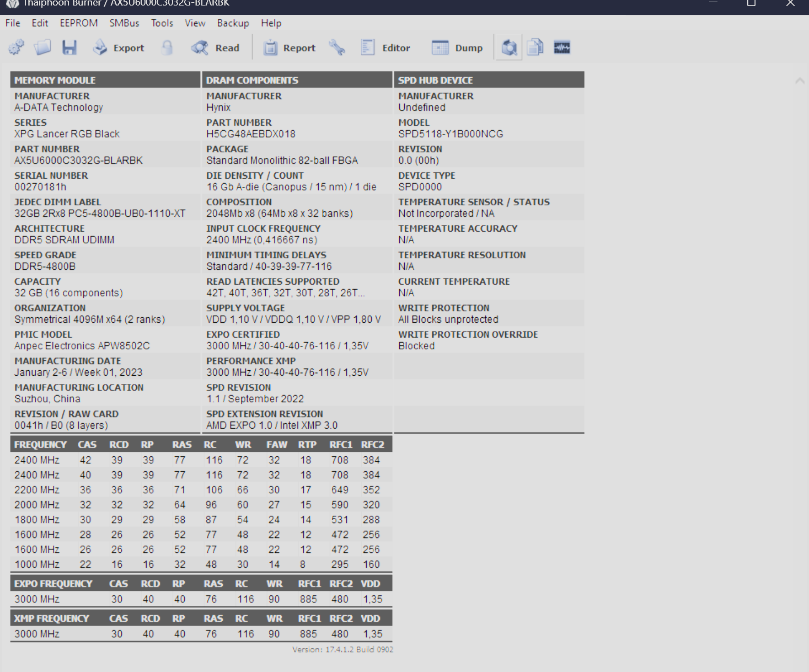Viewport: 809px width, 672px height.
Task: Click the Export button
Action: [118, 48]
